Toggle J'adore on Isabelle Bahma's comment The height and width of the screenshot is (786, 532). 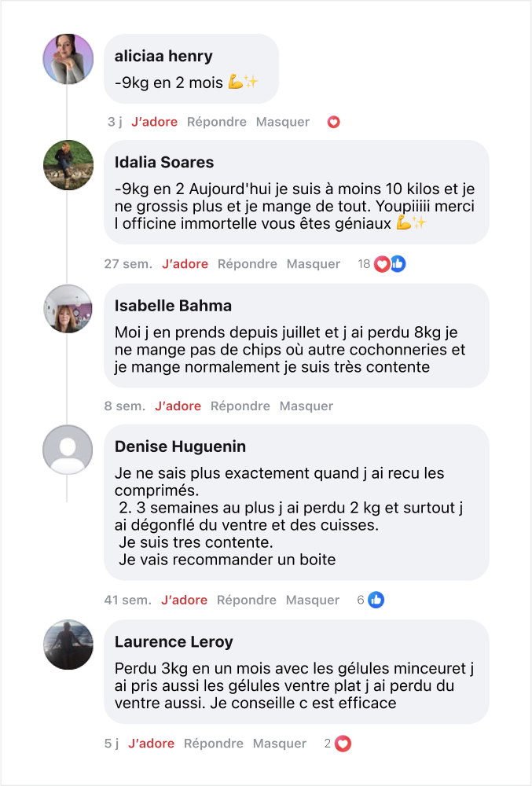click(x=178, y=406)
